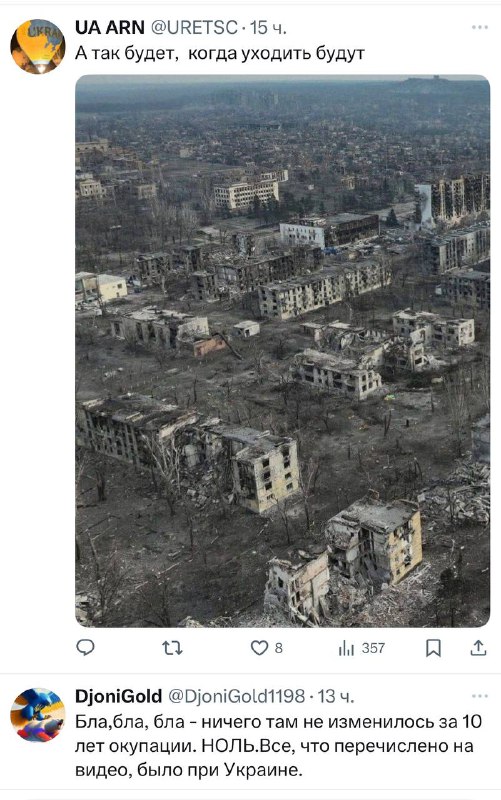Viewport: 501px width, 800px height.
Task: Visit the @URETSC handle link
Action: (x=194, y=28)
